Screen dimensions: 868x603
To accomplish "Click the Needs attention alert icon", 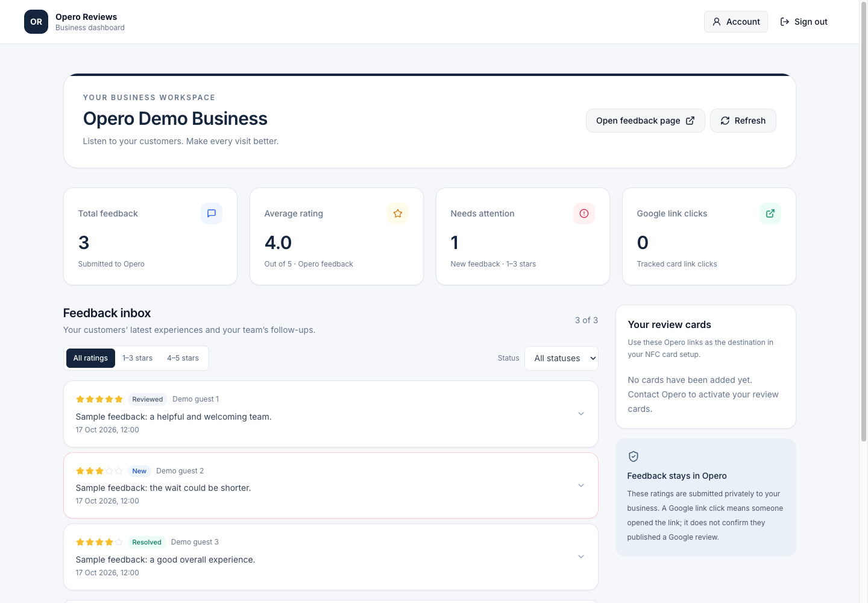I will pyautogui.click(x=584, y=213).
